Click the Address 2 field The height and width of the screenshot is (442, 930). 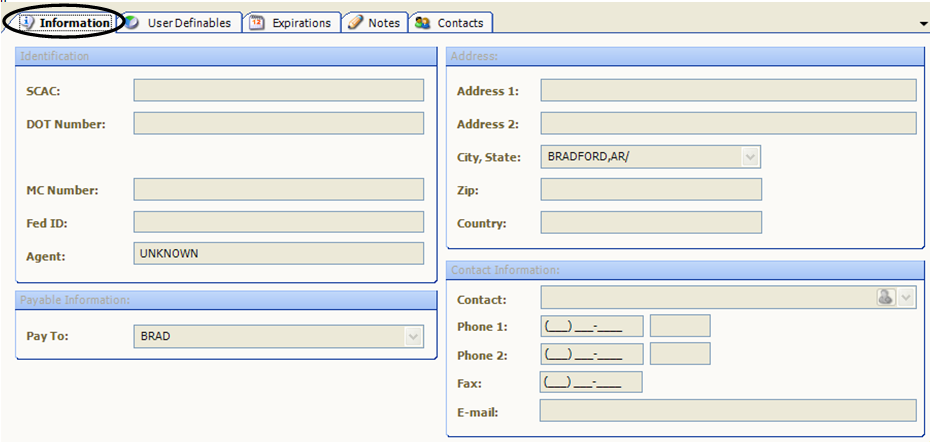pos(728,123)
